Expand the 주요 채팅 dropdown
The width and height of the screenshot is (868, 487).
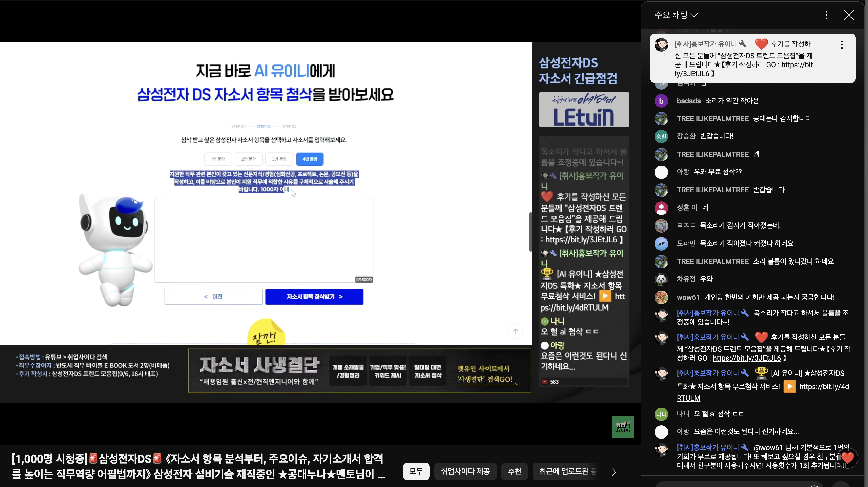tap(675, 15)
